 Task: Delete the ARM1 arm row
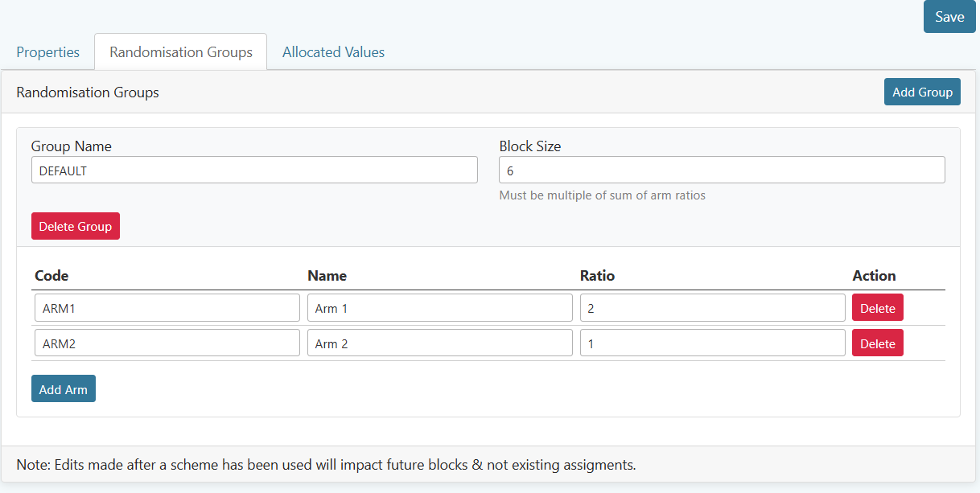877,307
